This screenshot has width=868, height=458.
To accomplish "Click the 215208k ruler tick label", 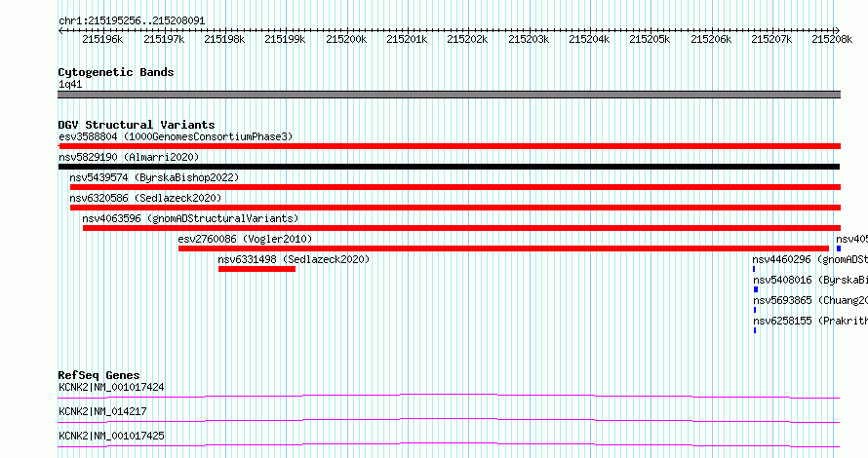I will [832, 40].
